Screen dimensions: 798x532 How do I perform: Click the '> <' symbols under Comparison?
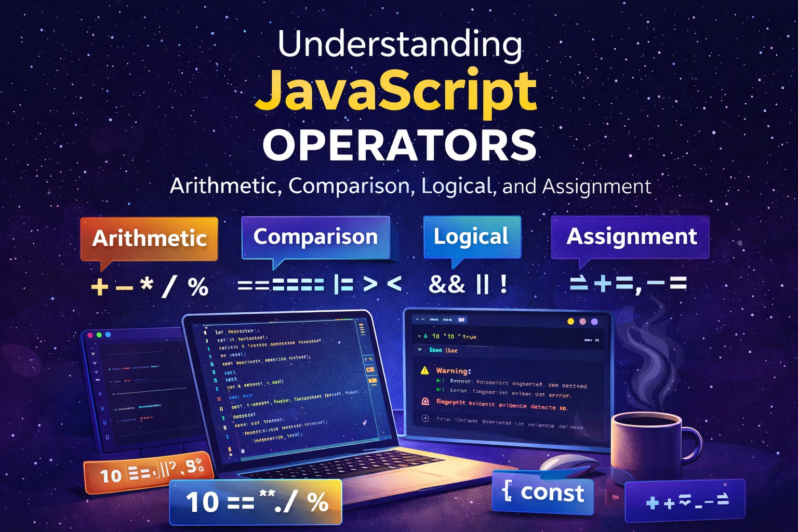382,284
